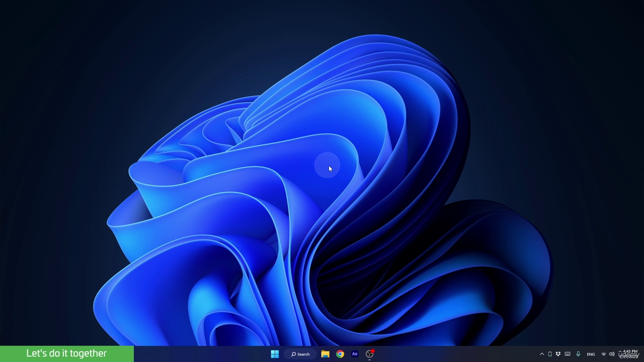Click the microphone tray icon

click(x=578, y=354)
